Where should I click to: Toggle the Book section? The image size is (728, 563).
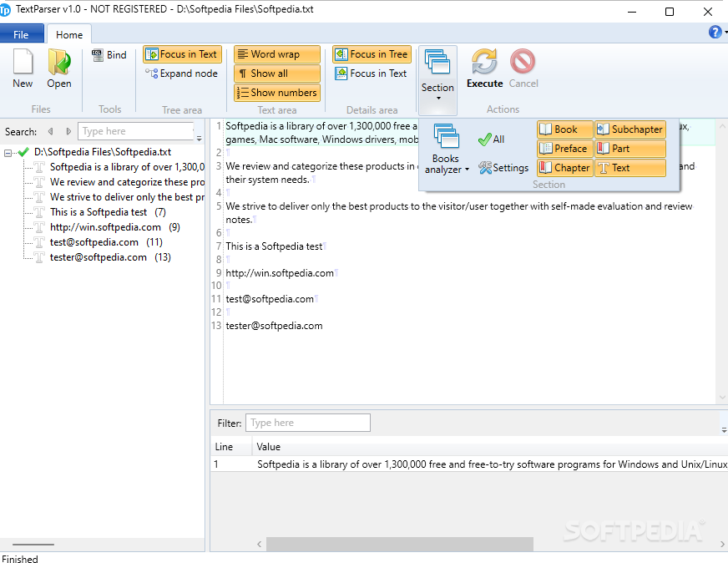(565, 129)
